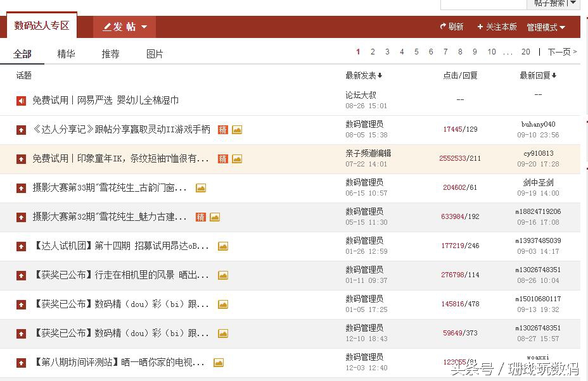Click inside the post search input field

click(x=483, y=3)
